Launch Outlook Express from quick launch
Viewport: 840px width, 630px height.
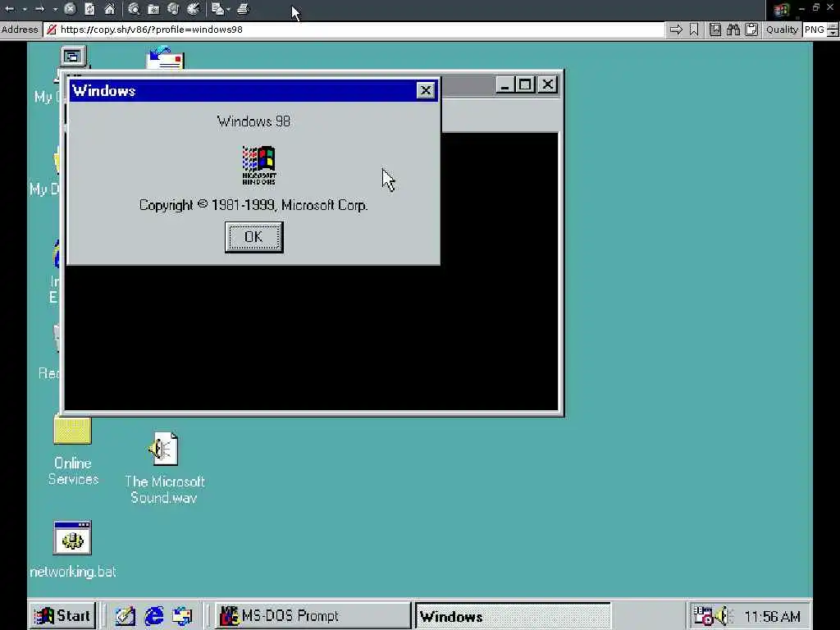click(183, 616)
